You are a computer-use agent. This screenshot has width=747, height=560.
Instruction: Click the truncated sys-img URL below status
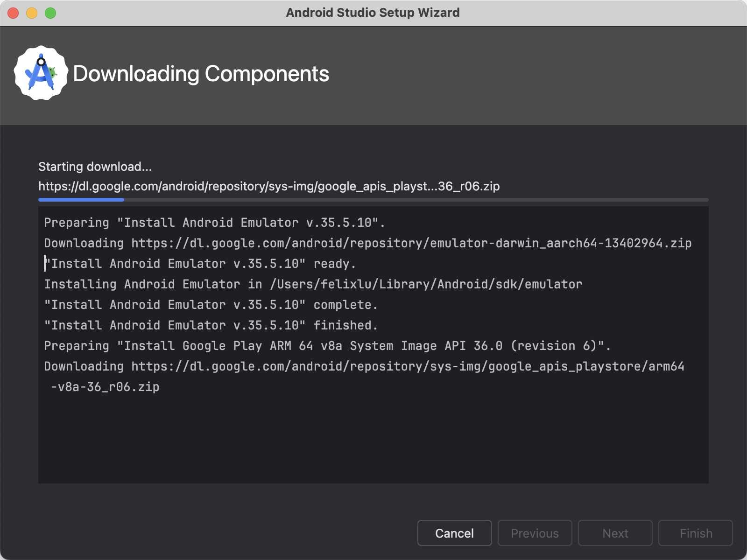click(268, 186)
